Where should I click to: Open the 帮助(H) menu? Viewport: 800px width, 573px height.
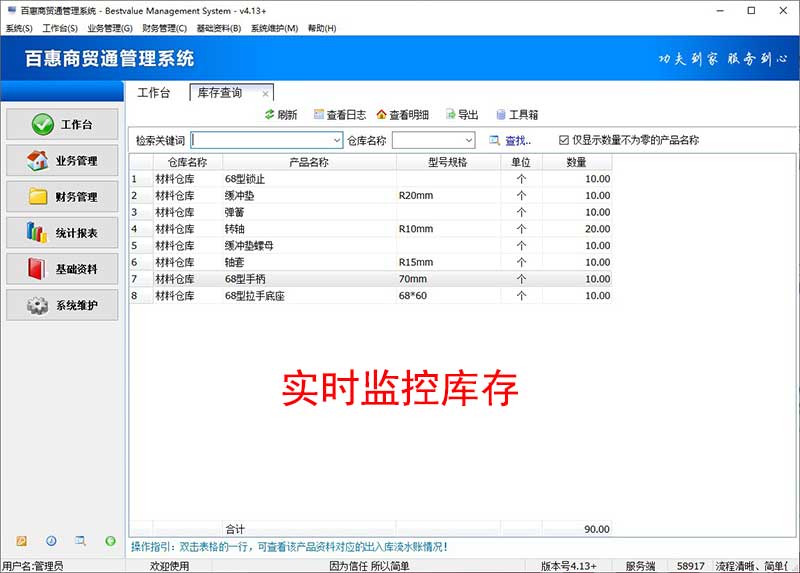point(321,28)
